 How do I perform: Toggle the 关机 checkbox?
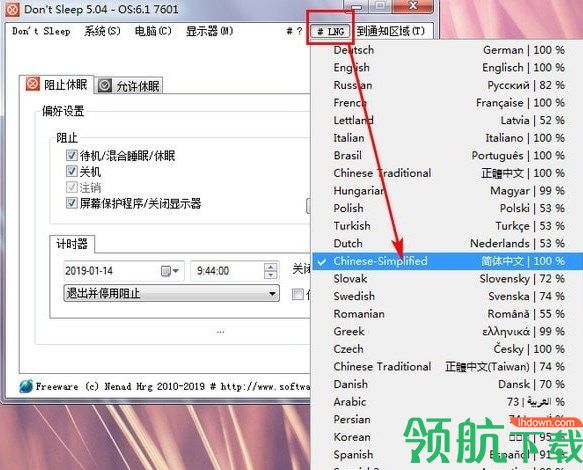click(x=71, y=171)
